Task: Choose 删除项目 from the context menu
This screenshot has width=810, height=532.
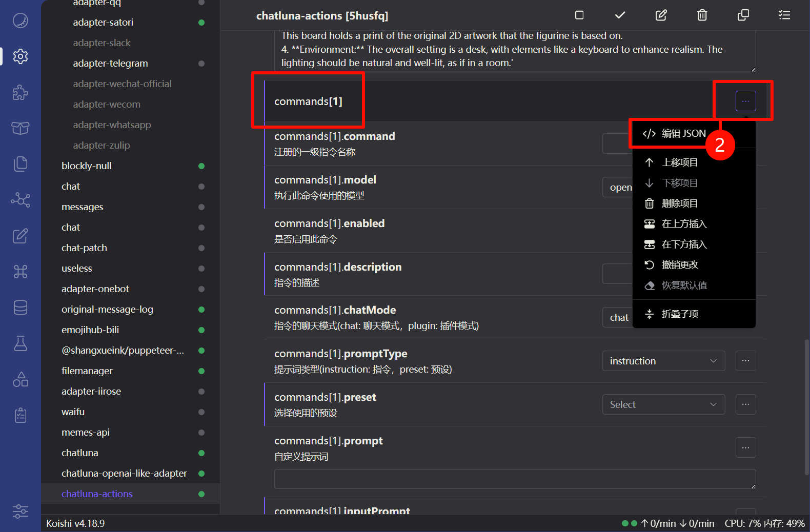Action: click(x=679, y=203)
